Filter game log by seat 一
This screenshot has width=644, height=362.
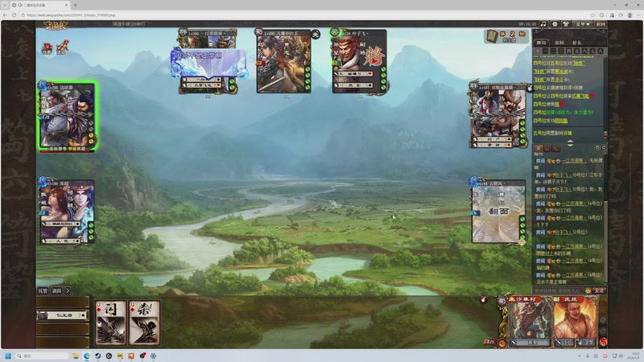pyautogui.click(x=545, y=51)
